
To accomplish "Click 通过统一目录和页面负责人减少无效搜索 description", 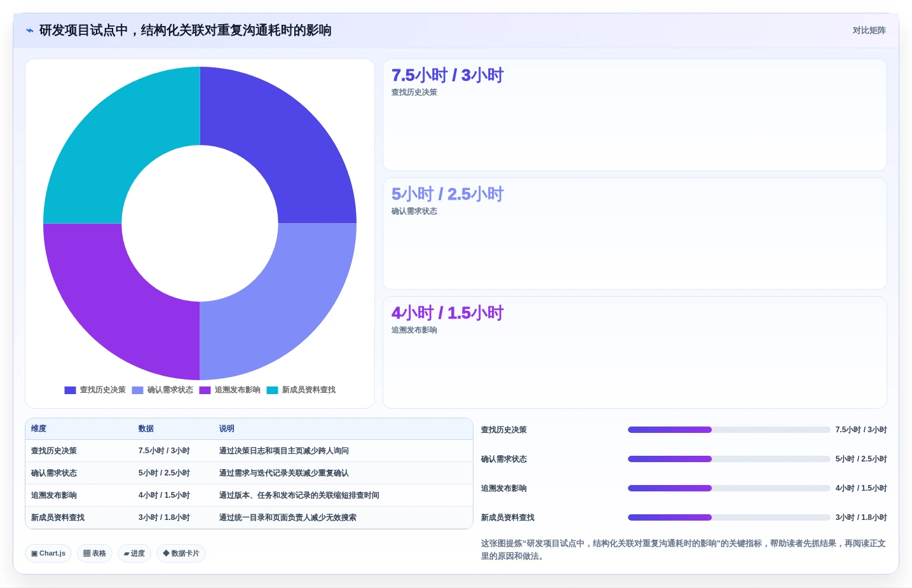I will pyautogui.click(x=288, y=518).
